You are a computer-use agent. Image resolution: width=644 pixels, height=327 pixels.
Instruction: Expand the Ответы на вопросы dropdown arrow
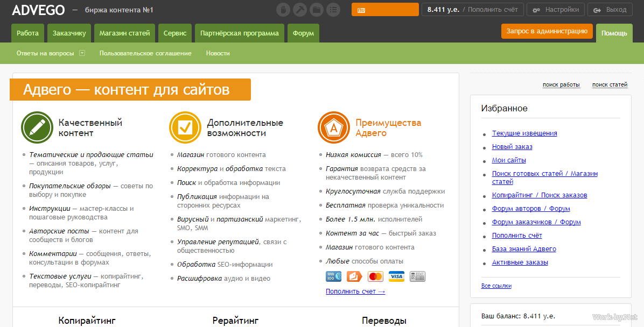point(82,53)
